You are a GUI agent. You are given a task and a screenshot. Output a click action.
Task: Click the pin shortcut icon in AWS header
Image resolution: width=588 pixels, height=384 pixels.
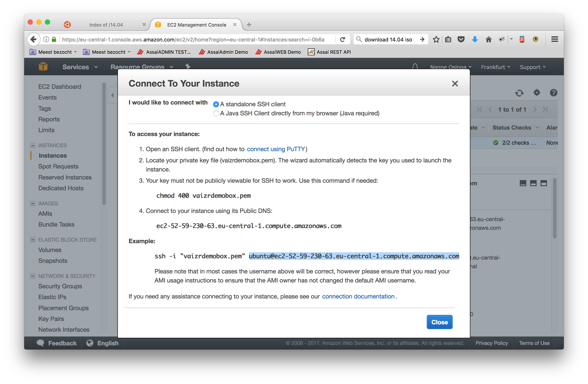tap(188, 66)
